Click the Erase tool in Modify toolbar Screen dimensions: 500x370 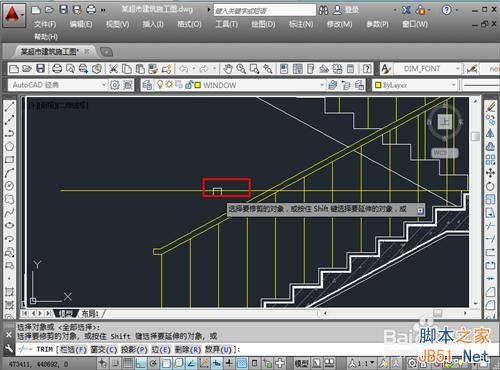point(490,107)
